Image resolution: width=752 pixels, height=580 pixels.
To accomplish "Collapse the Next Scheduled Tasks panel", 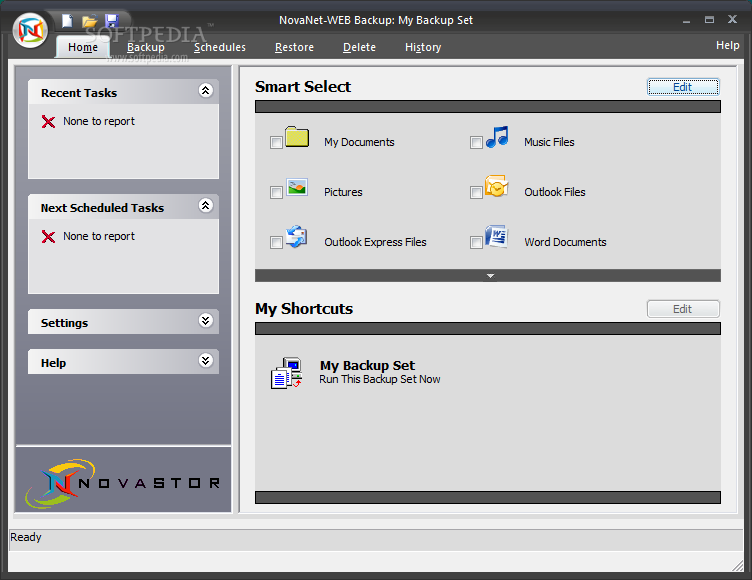I will point(206,205).
